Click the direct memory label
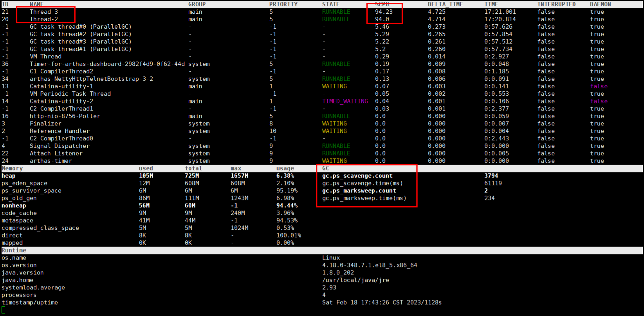The width and height of the screenshot is (644, 316). point(12,235)
